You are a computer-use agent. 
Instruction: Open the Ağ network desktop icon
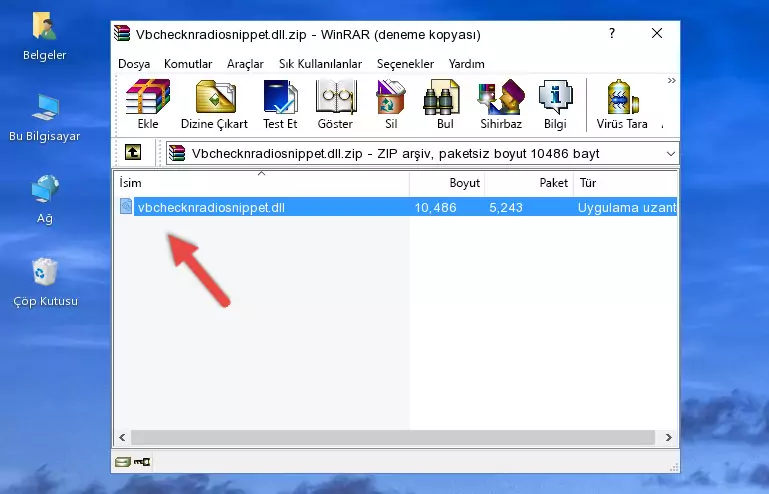[x=45, y=199]
